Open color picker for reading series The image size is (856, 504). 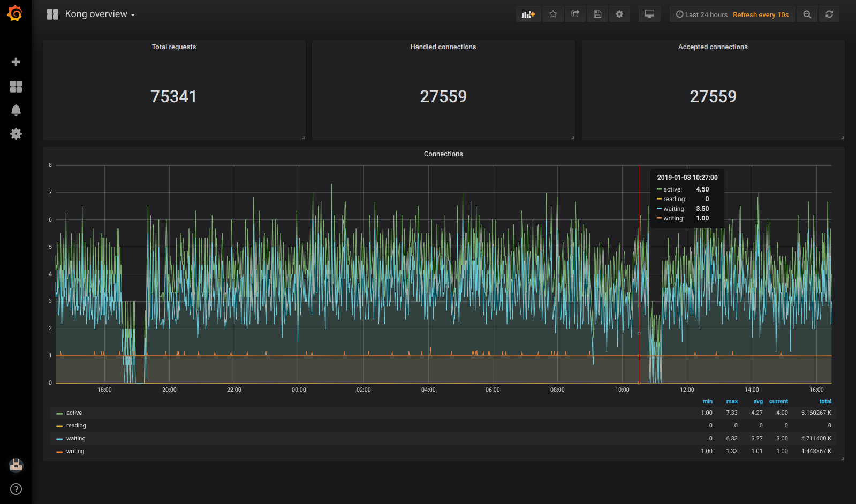coord(59,426)
